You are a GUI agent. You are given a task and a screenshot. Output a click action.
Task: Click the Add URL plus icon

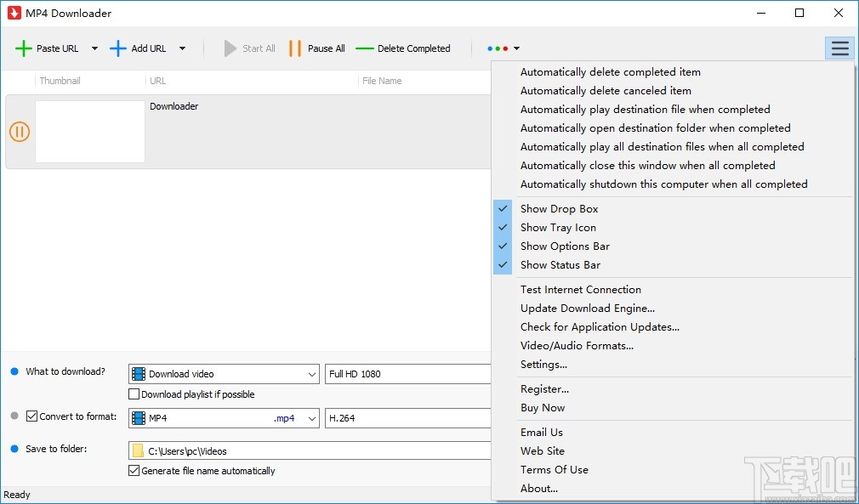coord(117,48)
